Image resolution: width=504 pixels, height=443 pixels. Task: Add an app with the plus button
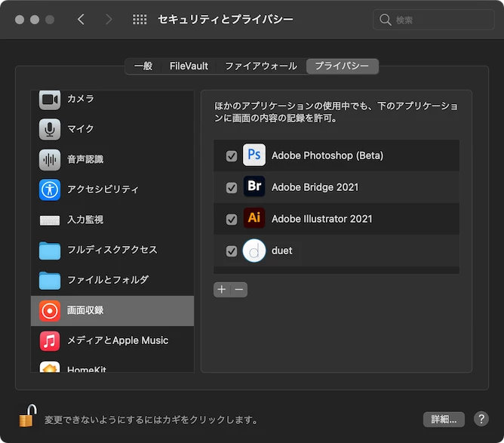[x=222, y=290]
